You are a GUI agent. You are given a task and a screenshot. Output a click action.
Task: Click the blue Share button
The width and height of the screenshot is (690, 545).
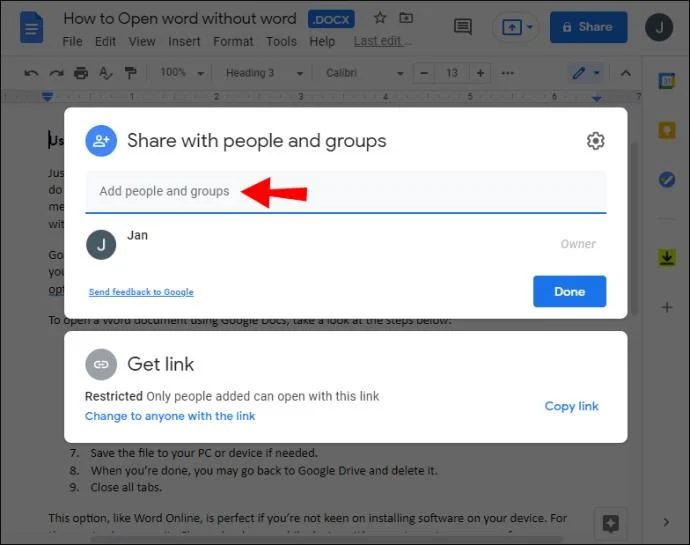[x=588, y=27]
